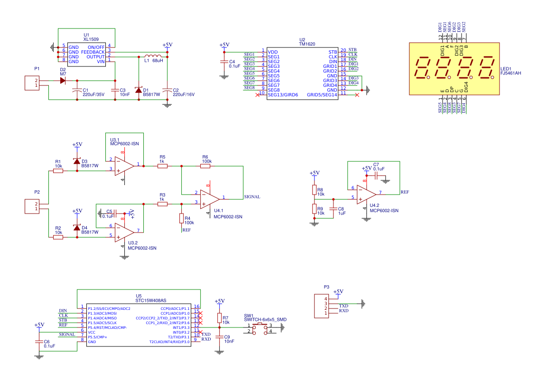Click the P3 header connector

pyautogui.click(x=323, y=306)
